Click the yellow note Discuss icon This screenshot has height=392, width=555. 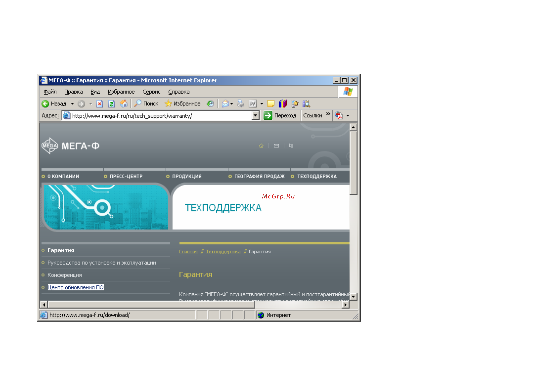click(271, 104)
